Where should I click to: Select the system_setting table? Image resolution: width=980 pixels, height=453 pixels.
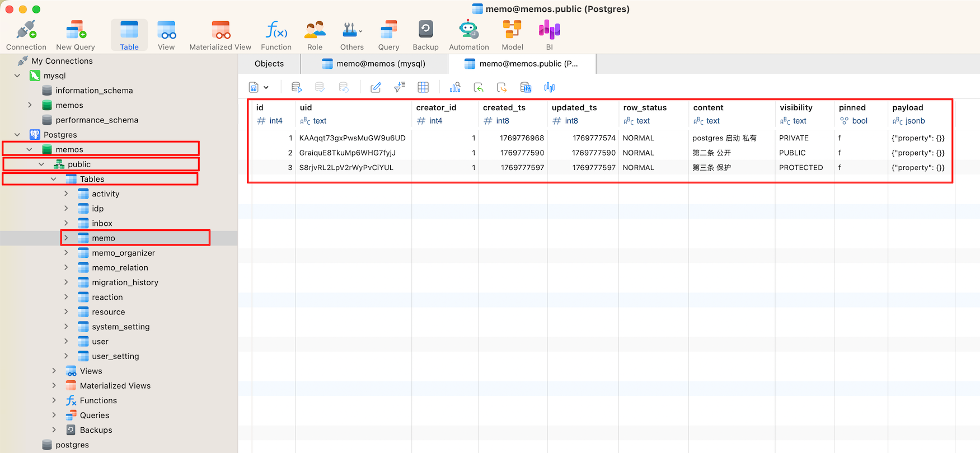(x=120, y=327)
